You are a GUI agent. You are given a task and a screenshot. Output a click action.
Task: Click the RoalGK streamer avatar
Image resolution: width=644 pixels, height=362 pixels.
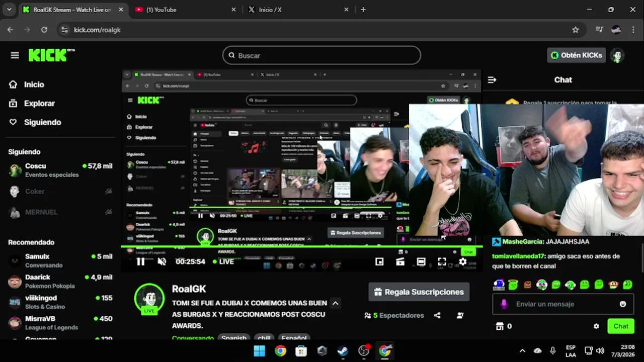[x=149, y=299]
